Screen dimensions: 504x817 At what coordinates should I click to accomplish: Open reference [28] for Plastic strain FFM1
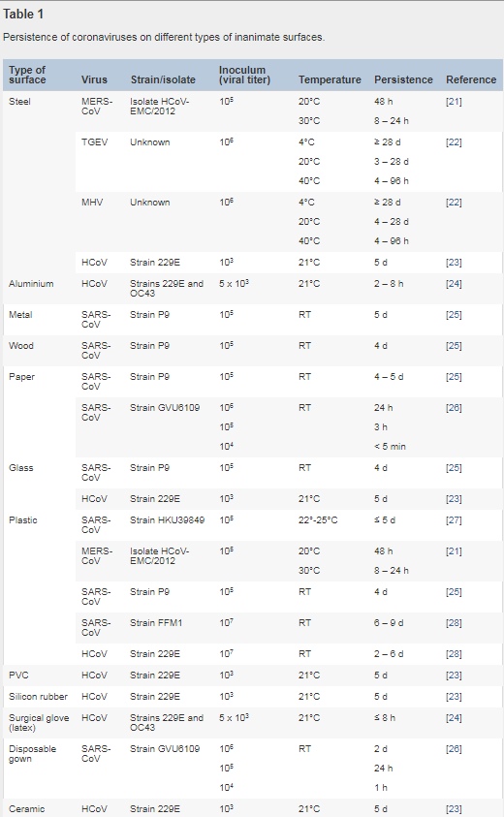[454, 623]
